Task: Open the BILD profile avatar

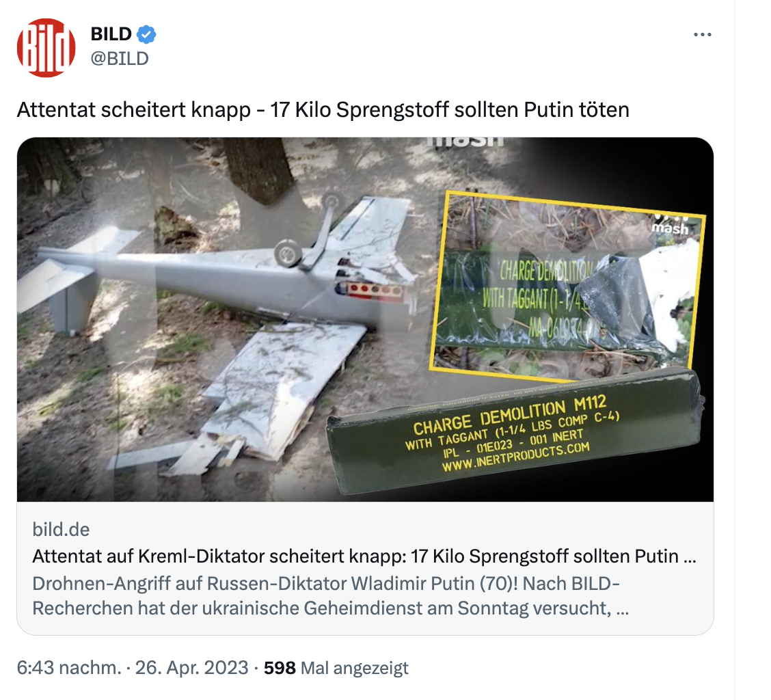Action: (x=46, y=48)
